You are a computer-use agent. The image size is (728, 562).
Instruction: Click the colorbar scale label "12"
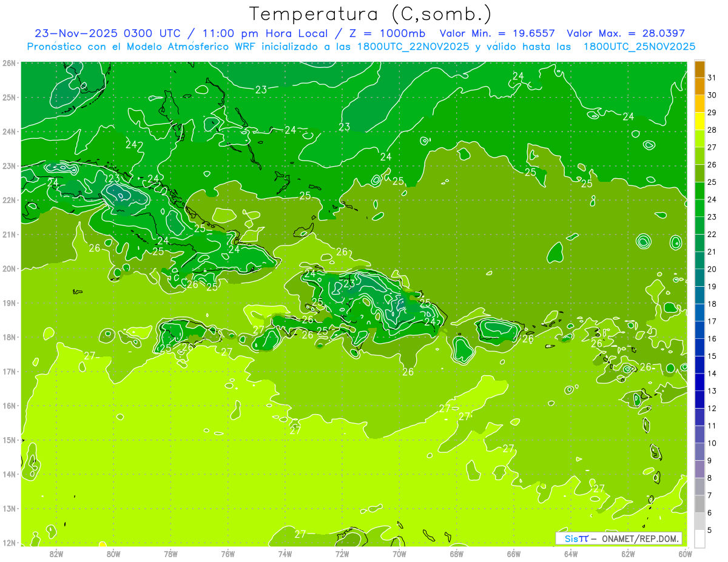point(712,408)
